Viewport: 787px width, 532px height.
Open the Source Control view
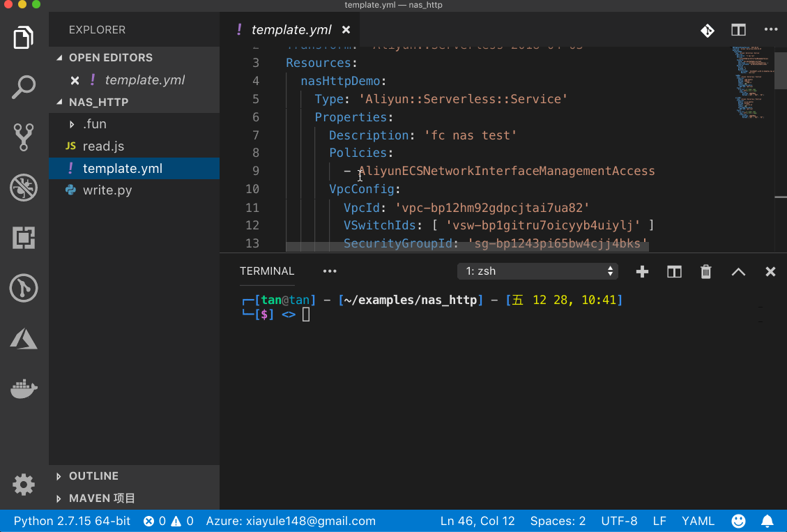24,137
